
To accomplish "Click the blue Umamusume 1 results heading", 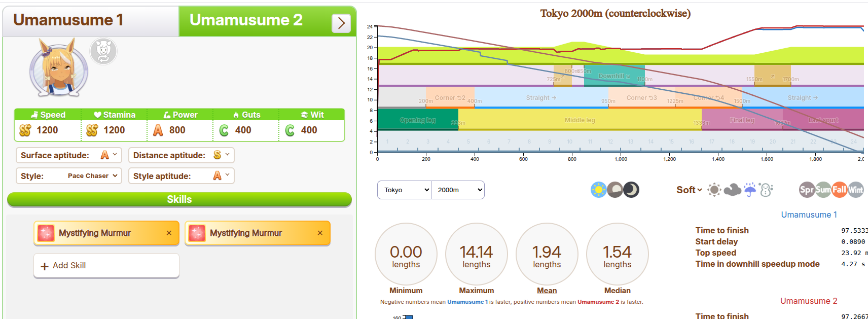I will click(809, 215).
